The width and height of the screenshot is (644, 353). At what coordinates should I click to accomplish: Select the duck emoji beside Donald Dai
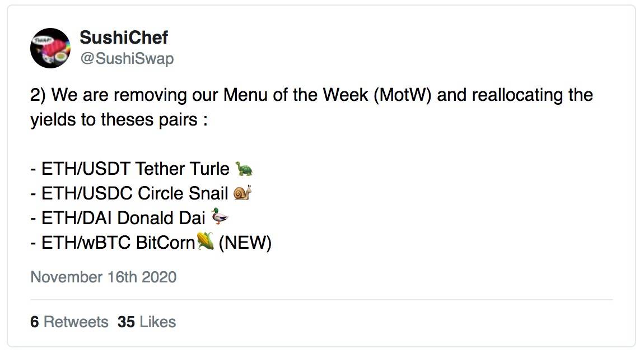click(220, 217)
